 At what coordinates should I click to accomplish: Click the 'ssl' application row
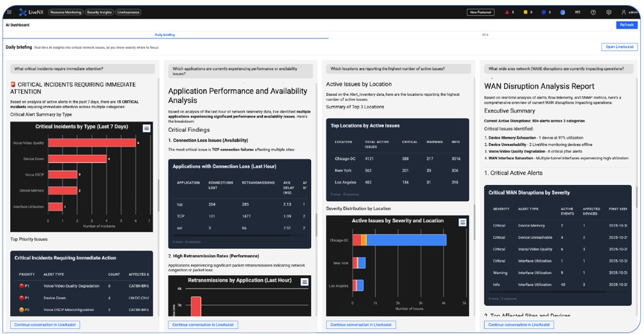click(x=240, y=228)
